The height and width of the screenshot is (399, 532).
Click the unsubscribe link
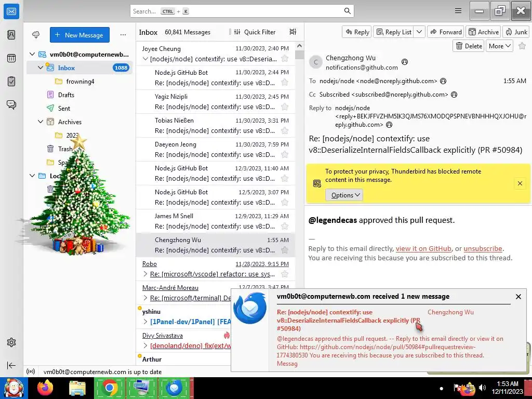pos(483,248)
